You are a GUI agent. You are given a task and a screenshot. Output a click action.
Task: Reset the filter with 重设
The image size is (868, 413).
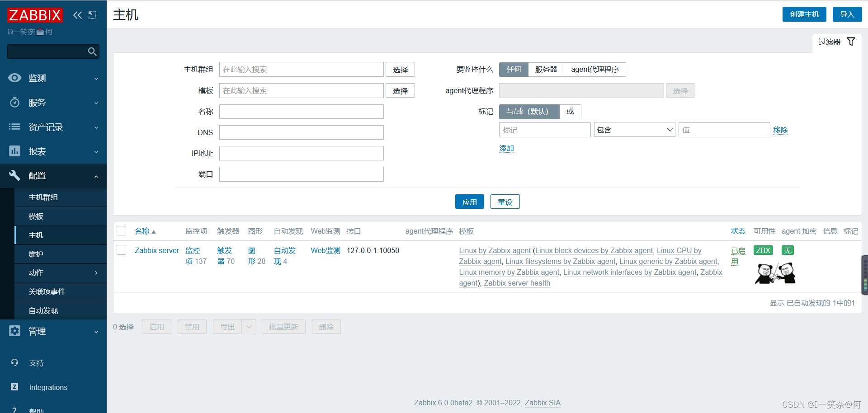505,202
